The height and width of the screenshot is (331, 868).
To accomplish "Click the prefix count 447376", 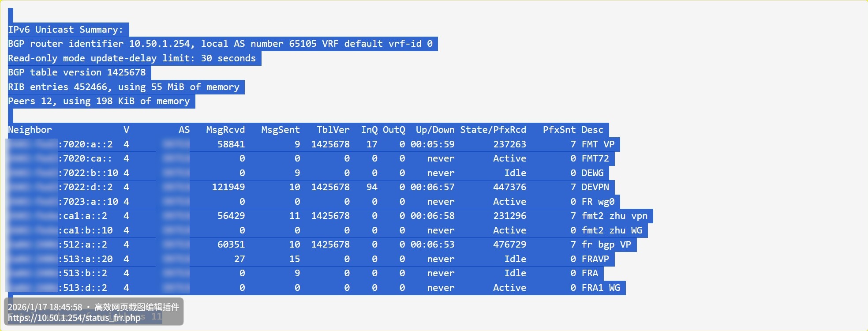I will coord(509,187).
